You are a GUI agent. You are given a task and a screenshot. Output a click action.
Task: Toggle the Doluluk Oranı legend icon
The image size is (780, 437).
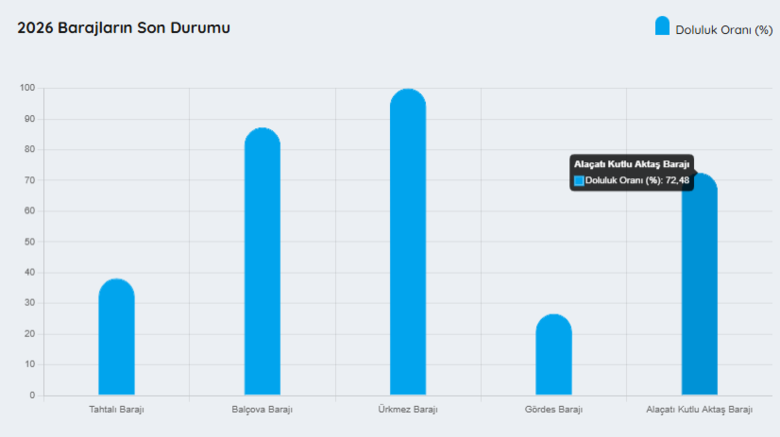(662, 27)
